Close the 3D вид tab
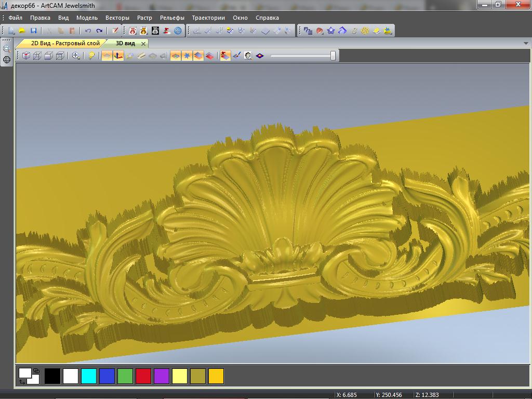The height and width of the screenshot is (399, 532). tap(143, 44)
